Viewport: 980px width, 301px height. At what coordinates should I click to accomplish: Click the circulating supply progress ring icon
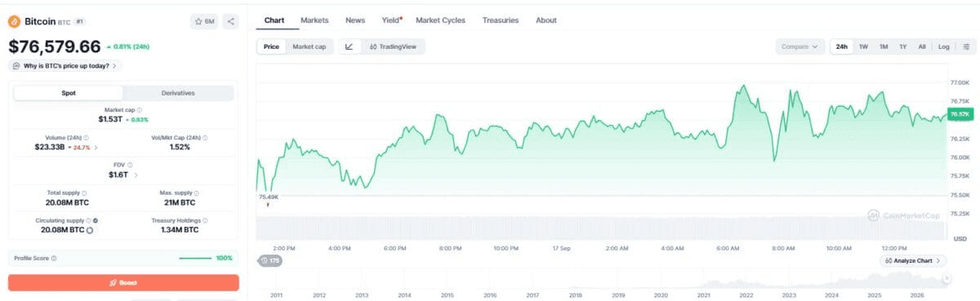click(x=90, y=230)
